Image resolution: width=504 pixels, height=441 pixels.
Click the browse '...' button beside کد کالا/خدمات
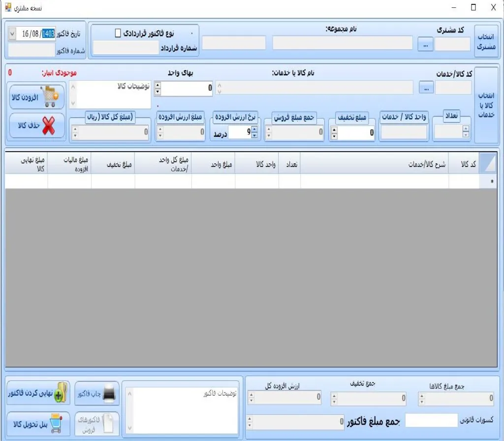[x=426, y=88]
